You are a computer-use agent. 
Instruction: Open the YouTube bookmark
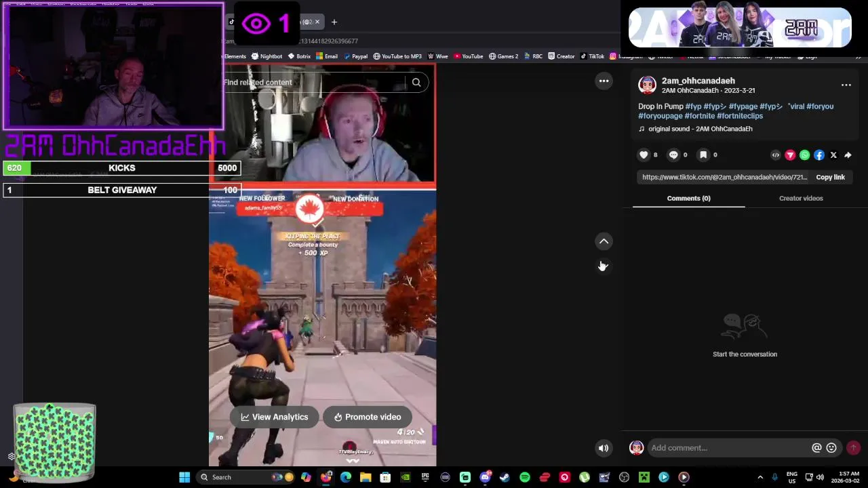tap(468, 56)
